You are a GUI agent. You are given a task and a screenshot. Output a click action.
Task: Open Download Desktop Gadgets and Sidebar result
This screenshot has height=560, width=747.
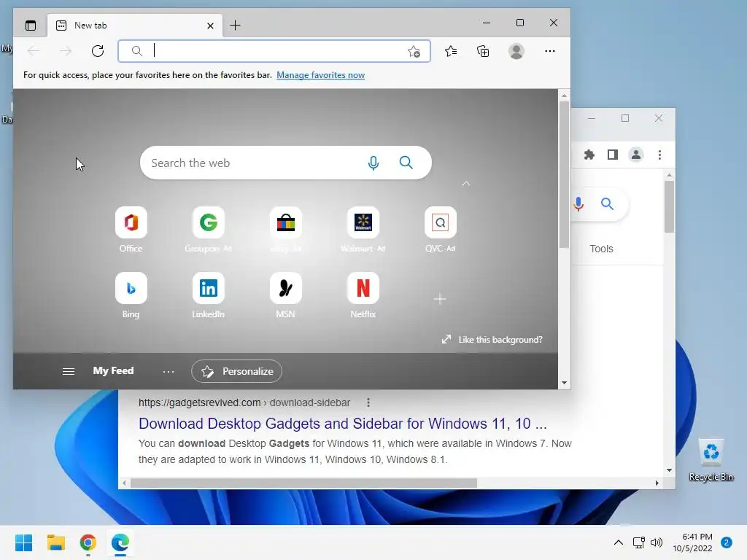(343, 424)
